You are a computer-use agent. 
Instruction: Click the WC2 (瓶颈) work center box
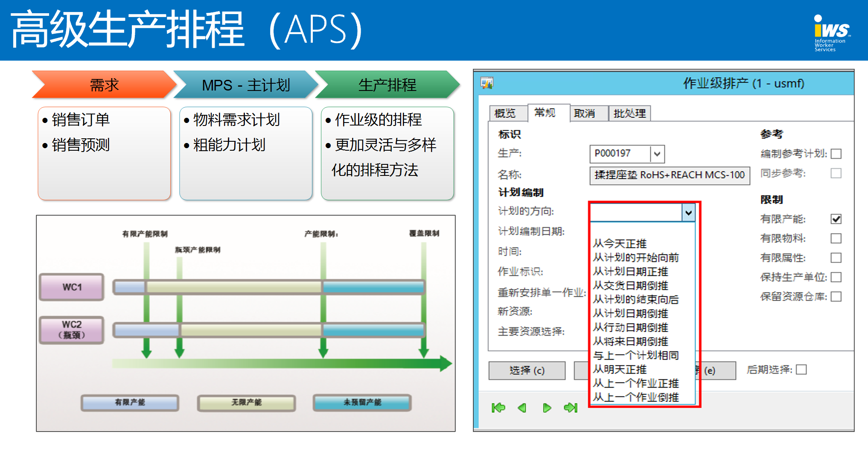(x=72, y=330)
